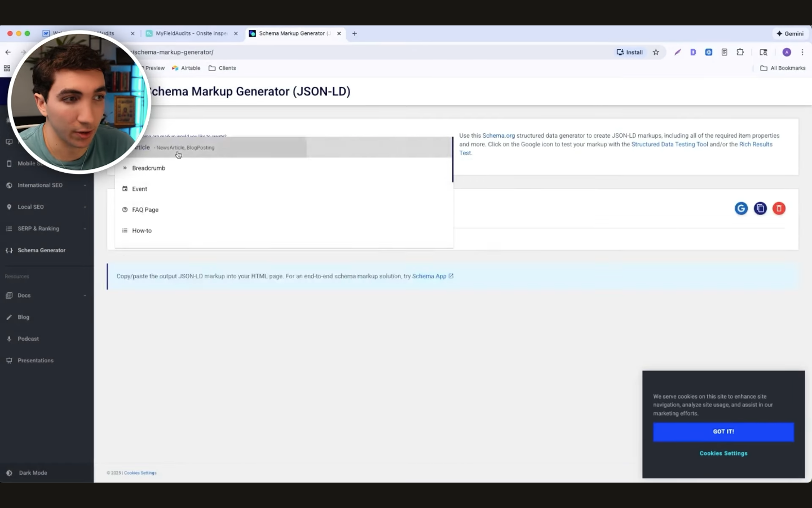Copy the markup with the clipboard icon
This screenshot has width=812, height=508.
(760, 208)
